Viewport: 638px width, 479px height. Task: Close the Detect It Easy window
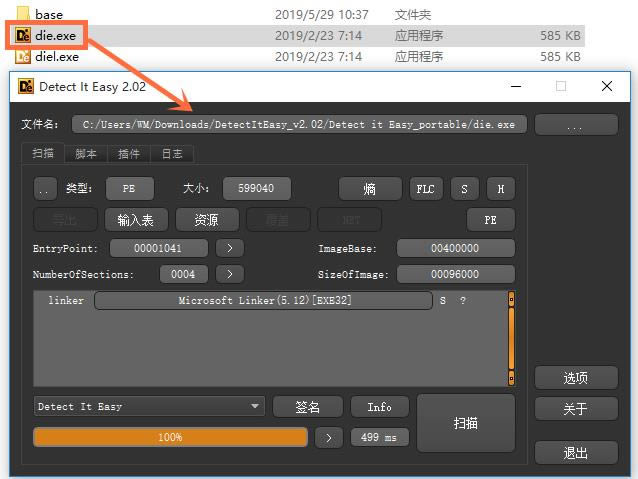607,86
